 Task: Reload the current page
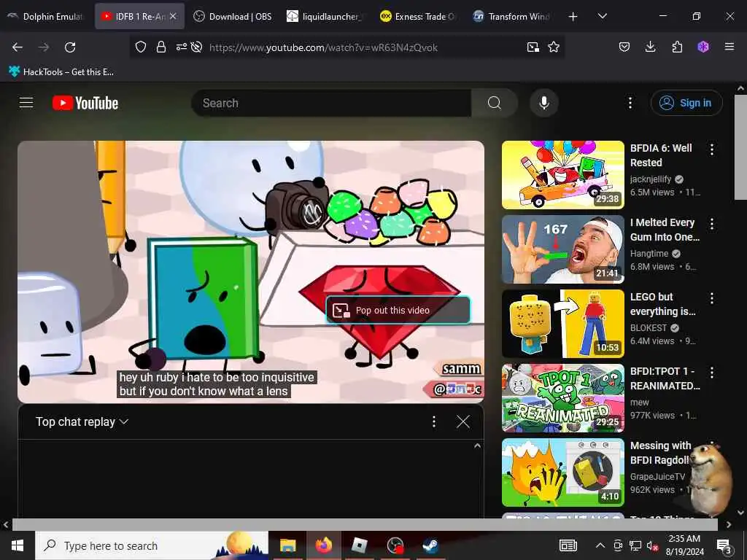point(70,47)
